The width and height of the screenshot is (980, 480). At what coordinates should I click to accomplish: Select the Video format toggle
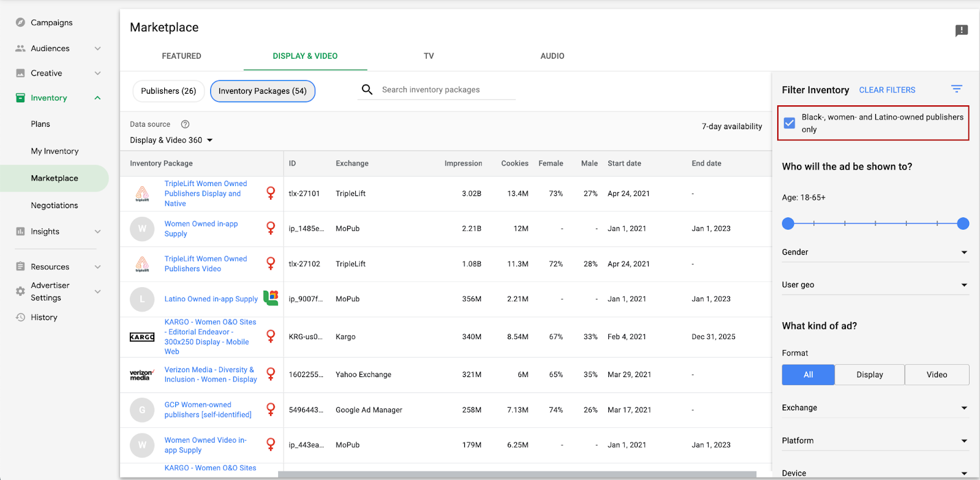[x=937, y=375]
